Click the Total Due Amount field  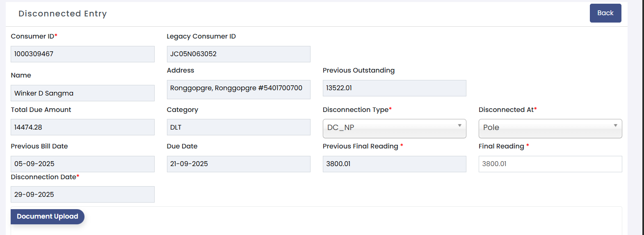pos(82,127)
